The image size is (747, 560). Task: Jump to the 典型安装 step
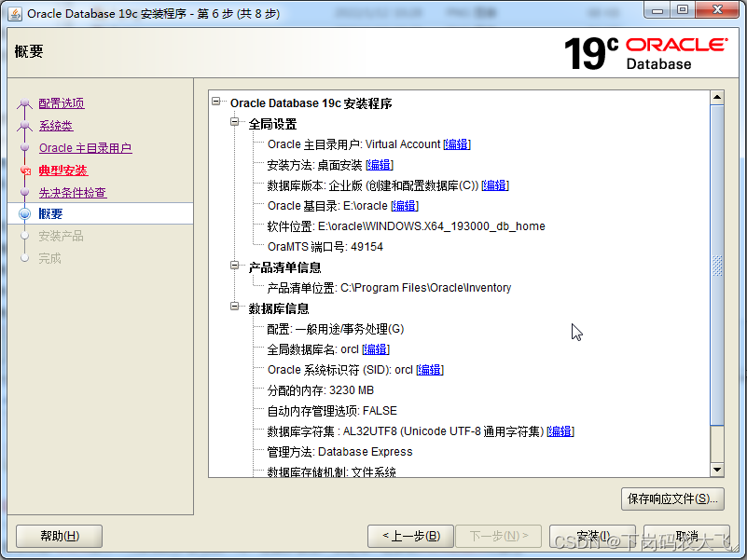pos(62,171)
